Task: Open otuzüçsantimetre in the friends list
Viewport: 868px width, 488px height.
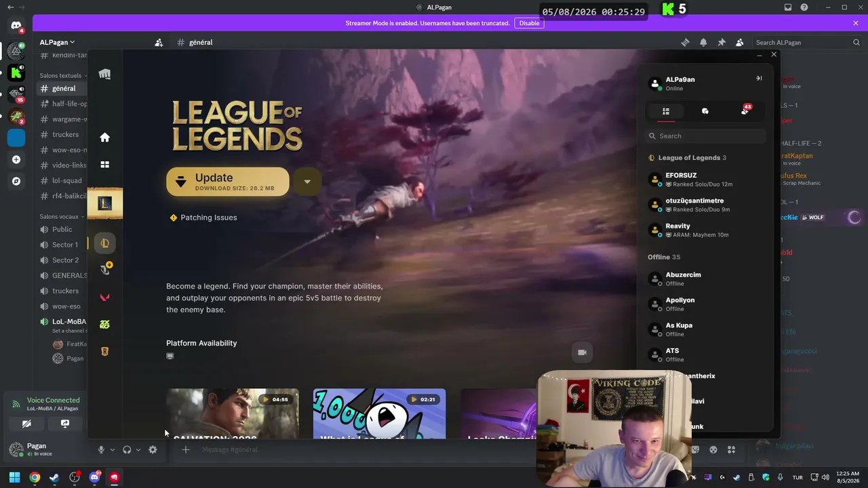Action: pos(705,205)
